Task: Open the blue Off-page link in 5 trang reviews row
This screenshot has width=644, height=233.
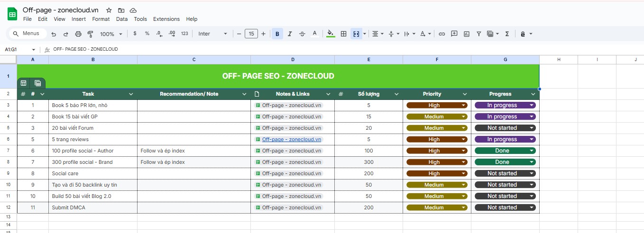Action: point(291,139)
